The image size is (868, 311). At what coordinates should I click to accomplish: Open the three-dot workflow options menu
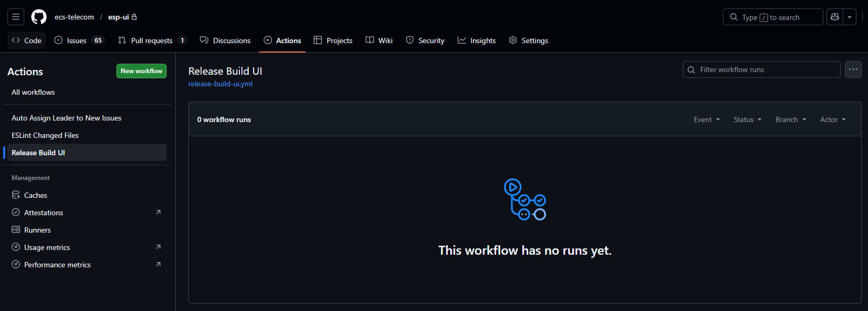tap(853, 69)
